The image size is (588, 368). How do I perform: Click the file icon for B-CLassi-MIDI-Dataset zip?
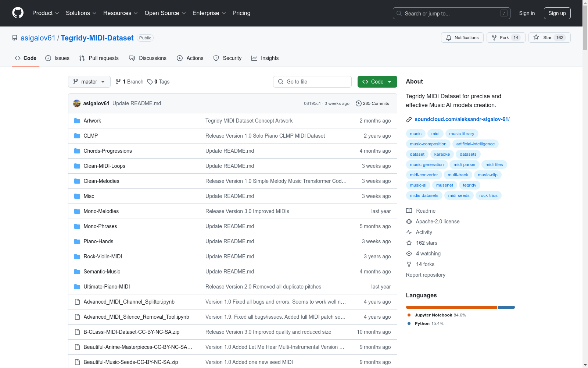point(77,332)
